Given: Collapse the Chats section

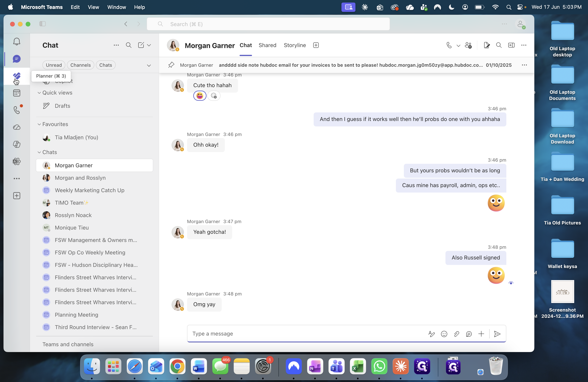Looking at the screenshot, I should tap(39, 152).
